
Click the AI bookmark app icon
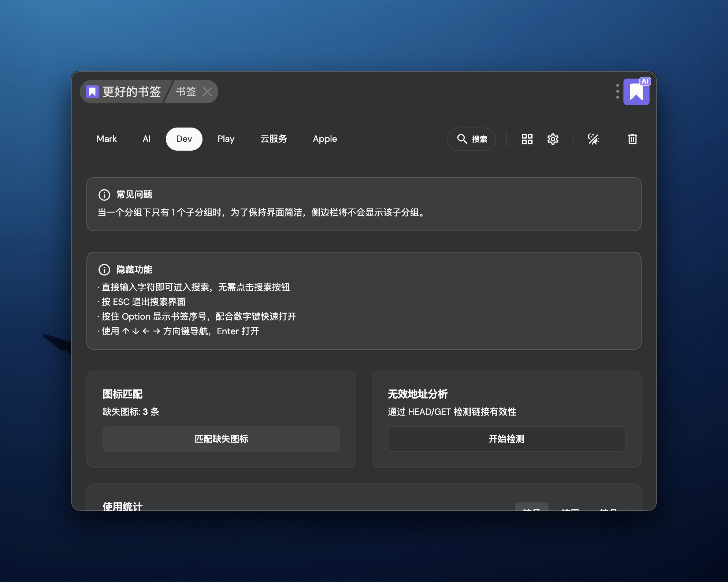(x=636, y=92)
